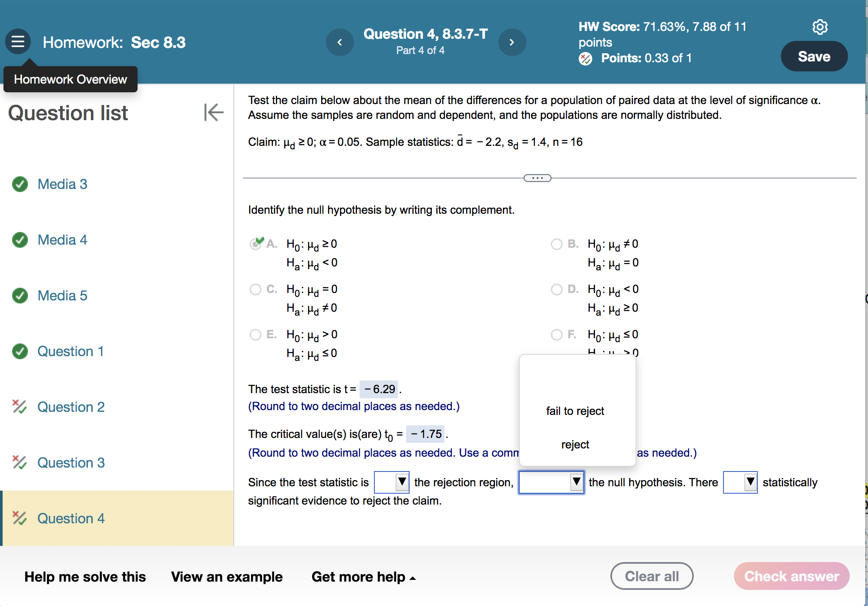This screenshot has height=606, width=868.
Task: Select radio option B hypothesis
Action: pyautogui.click(x=556, y=244)
